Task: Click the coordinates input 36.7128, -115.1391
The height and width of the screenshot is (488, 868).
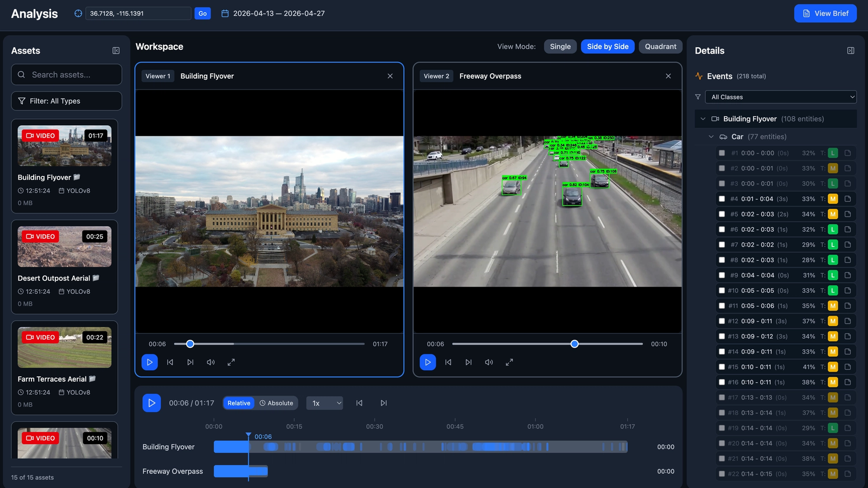Action: (x=138, y=14)
